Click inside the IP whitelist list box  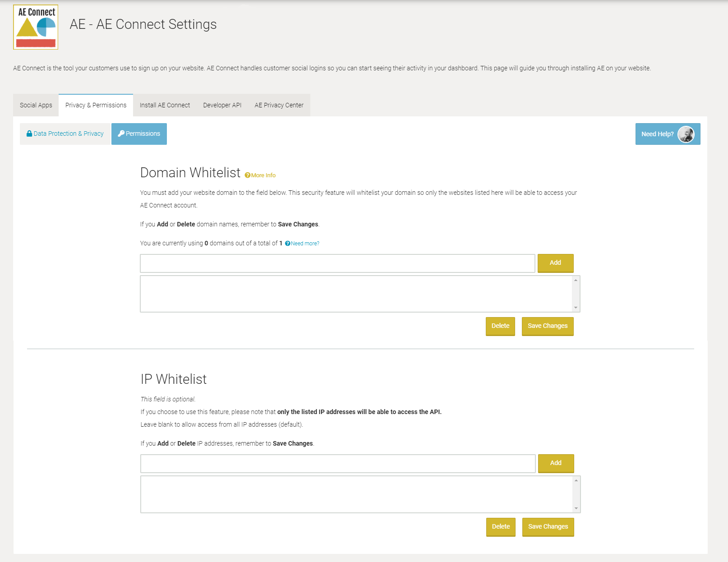point(357,494)
